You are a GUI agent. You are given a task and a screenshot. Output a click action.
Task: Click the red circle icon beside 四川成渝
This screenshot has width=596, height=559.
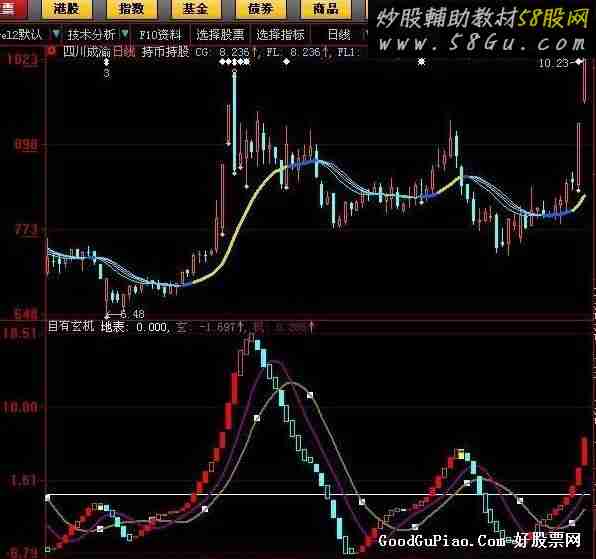(x=52, y=51)
